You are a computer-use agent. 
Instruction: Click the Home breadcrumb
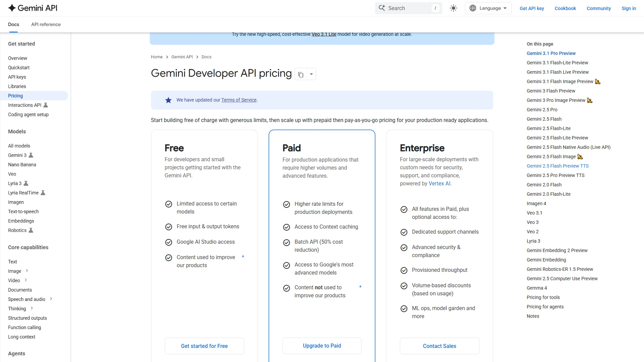[157, 57]
